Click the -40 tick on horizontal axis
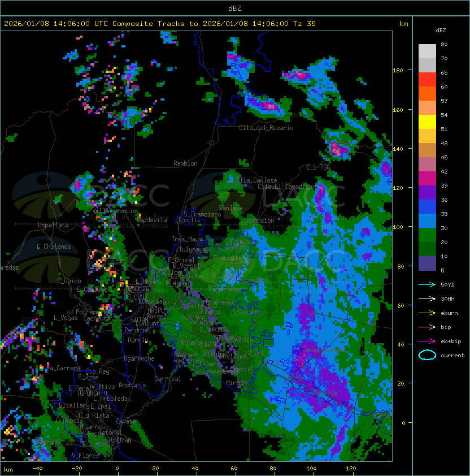Viewport: 470px width, 476px height. 37,469
